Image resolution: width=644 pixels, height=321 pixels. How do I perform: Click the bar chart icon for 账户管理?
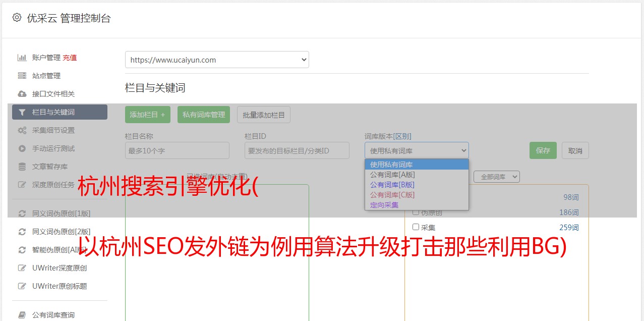click(x=22, y=58)
